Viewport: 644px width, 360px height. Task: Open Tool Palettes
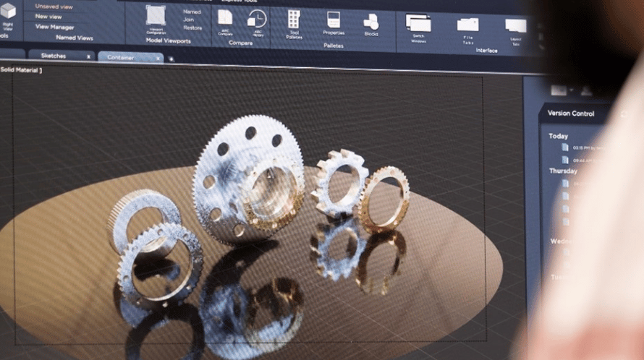[x=294, y=22]
